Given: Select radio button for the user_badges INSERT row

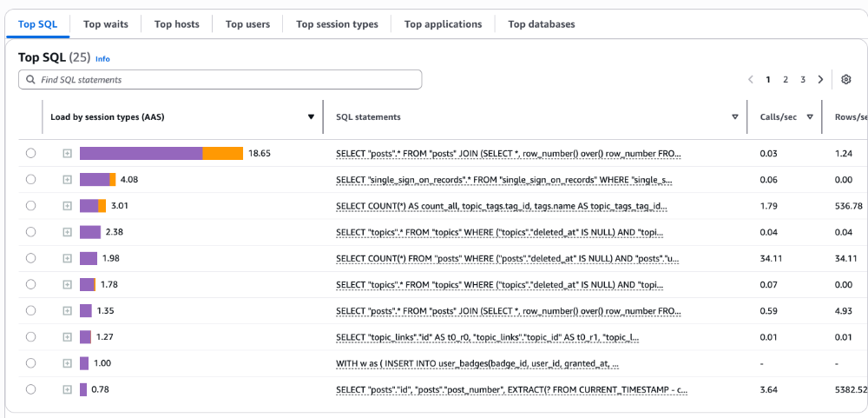Looking at the screenshot, I should (31, 363).
